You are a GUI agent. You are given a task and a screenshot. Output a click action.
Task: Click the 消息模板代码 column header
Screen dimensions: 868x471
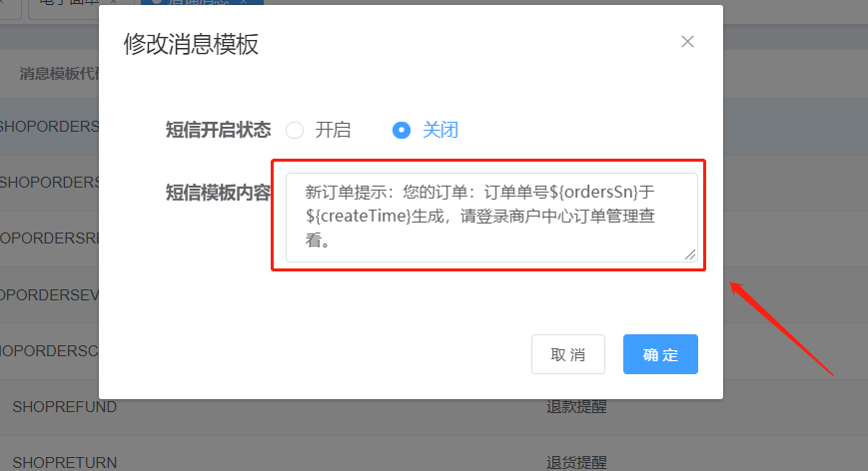click(59, 74)
